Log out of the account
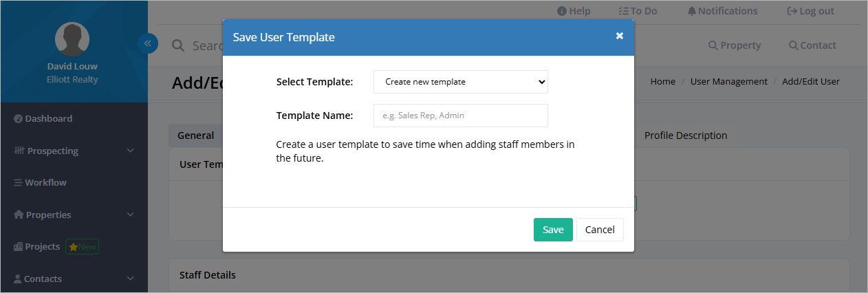Viewport: 868px width, 293px height. tap(810, 11)
